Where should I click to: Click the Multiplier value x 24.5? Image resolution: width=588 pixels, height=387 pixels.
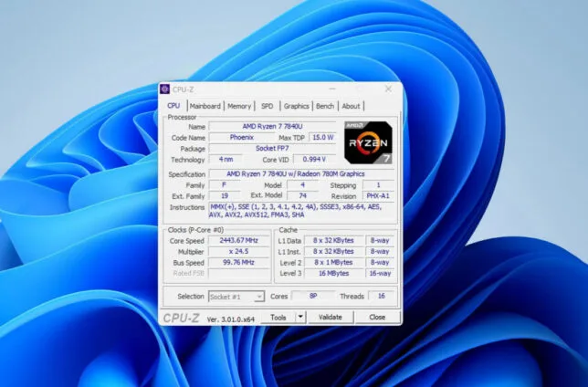click(239, 251)
